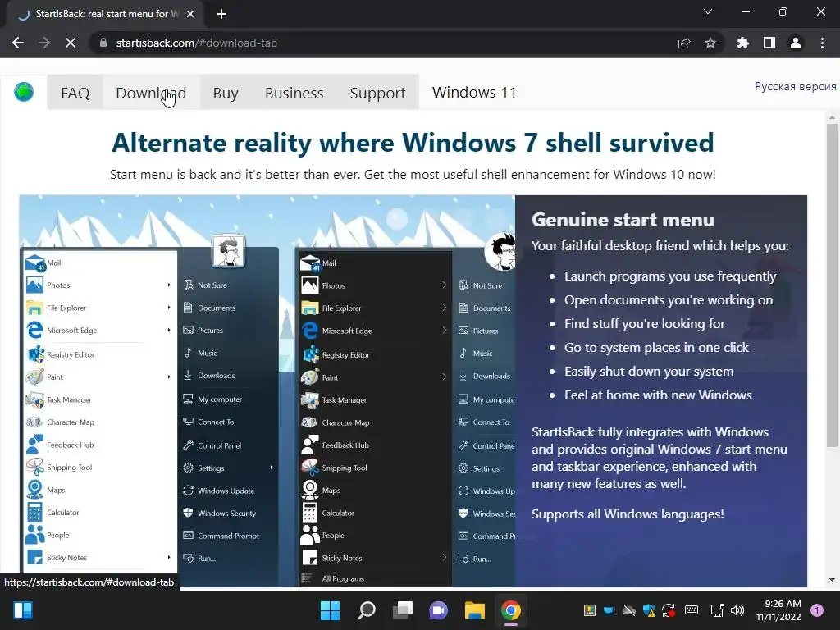Screen dimensions: 840x630
Task: Open the FAQ tab
Action: click(75, 93)
